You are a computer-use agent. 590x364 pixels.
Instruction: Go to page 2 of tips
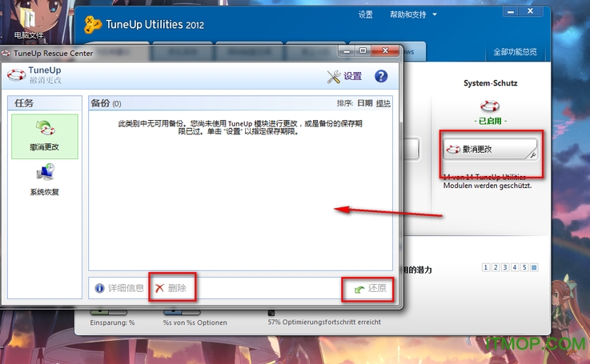coord(496,267)
